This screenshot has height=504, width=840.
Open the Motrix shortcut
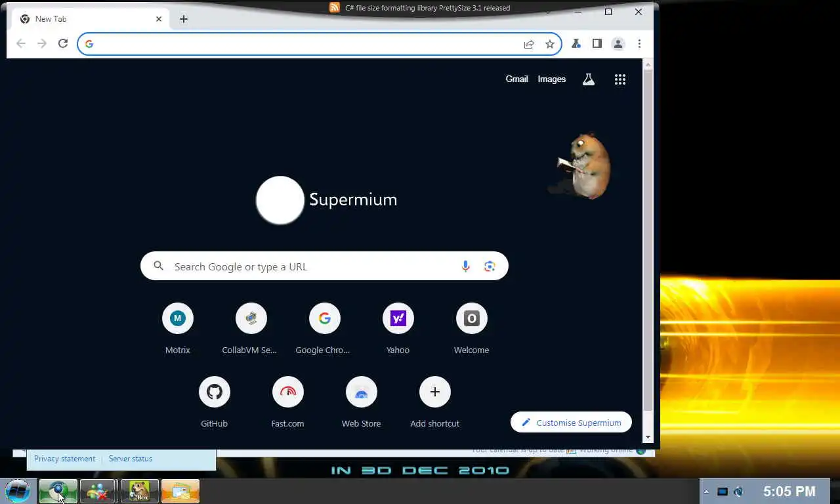[x=177, y=328]
